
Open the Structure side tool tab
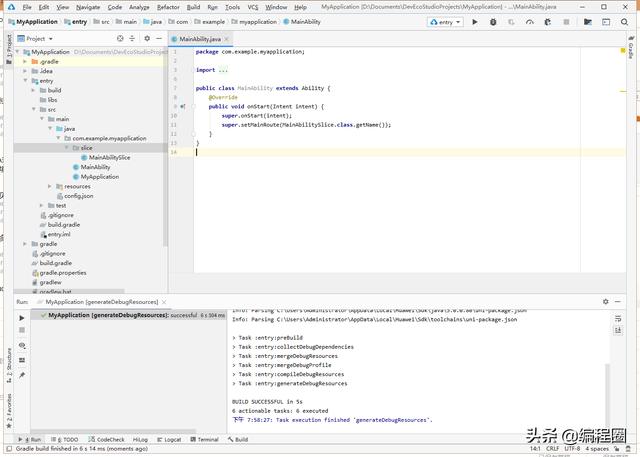[9, 365]
